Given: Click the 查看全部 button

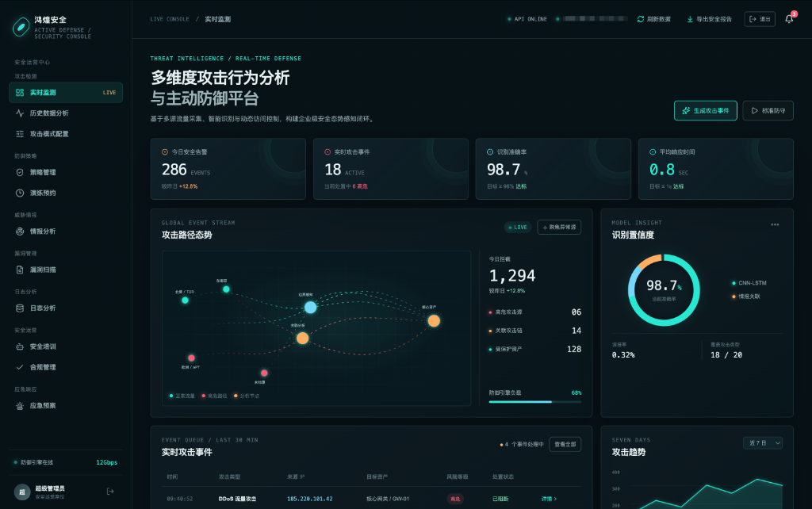Looking at the screenshot, I should pyautogui.click(x=565, y=444).
